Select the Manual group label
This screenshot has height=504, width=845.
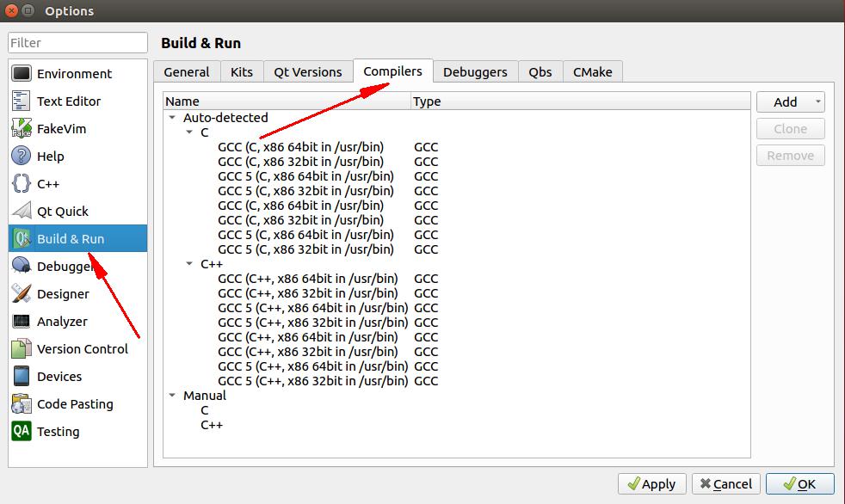[204, 395]
